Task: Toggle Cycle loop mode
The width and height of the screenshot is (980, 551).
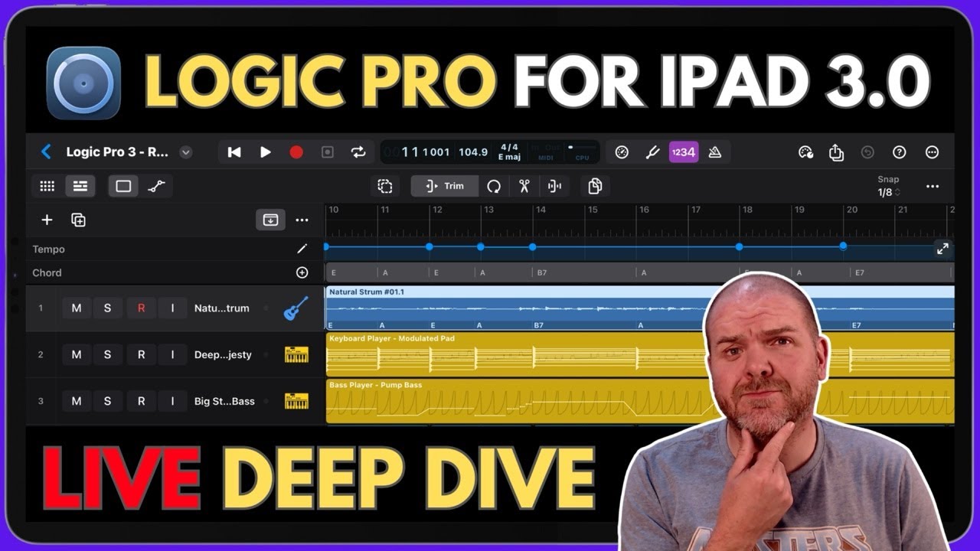Action: [358, 152]
